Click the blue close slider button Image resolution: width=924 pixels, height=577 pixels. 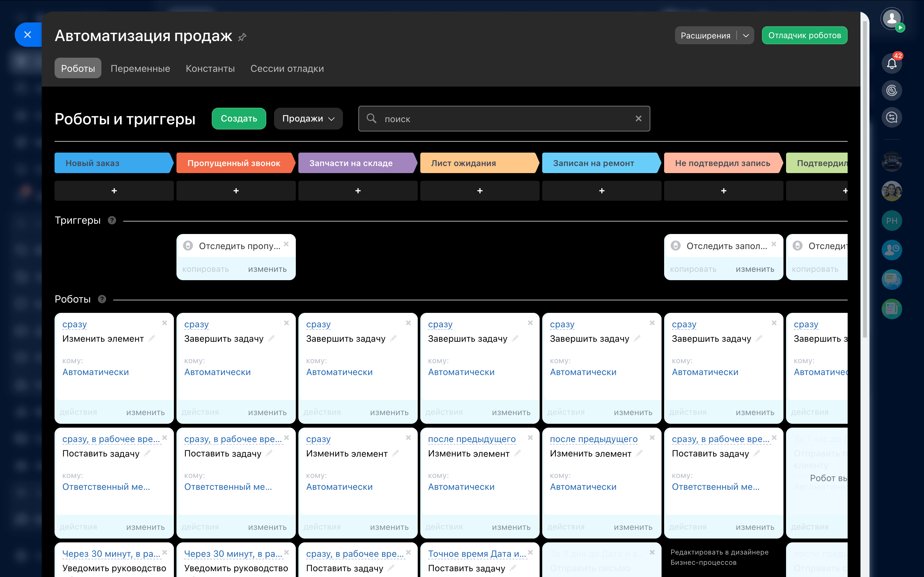[x=28, y=35]
